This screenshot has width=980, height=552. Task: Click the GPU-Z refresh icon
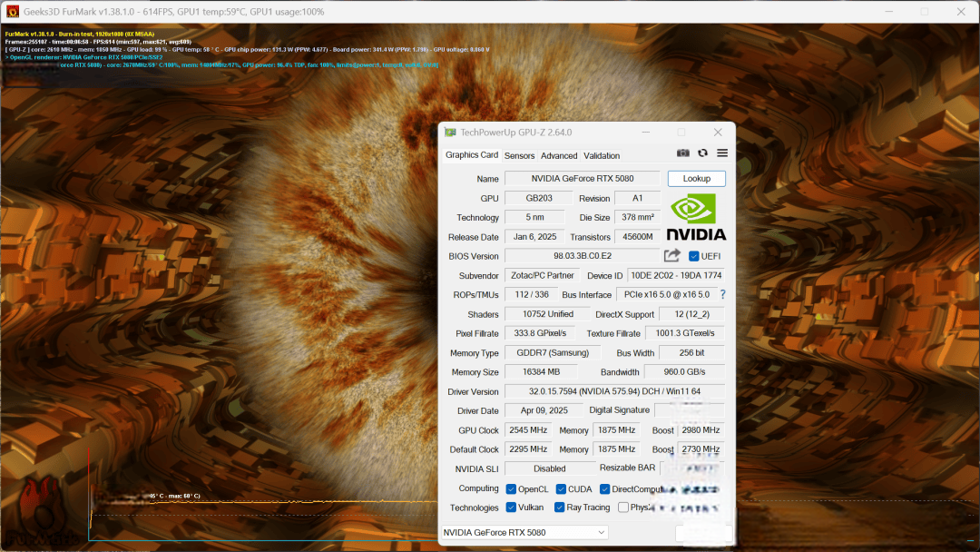[702, 153]
